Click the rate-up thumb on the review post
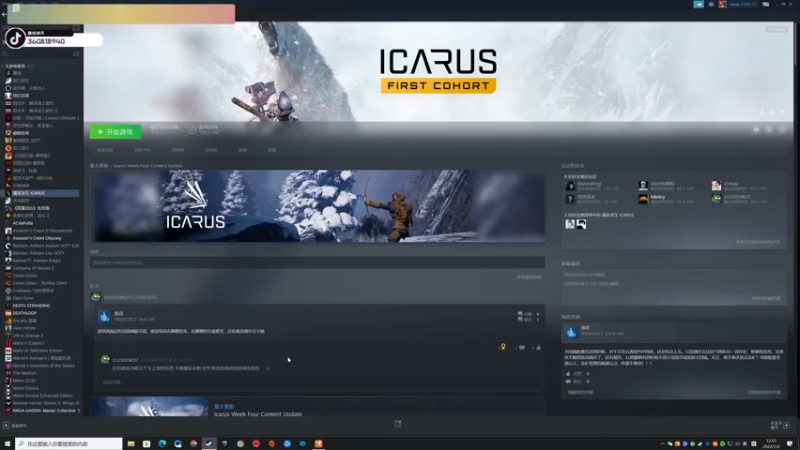800x450 pixels. click(539, 347)
